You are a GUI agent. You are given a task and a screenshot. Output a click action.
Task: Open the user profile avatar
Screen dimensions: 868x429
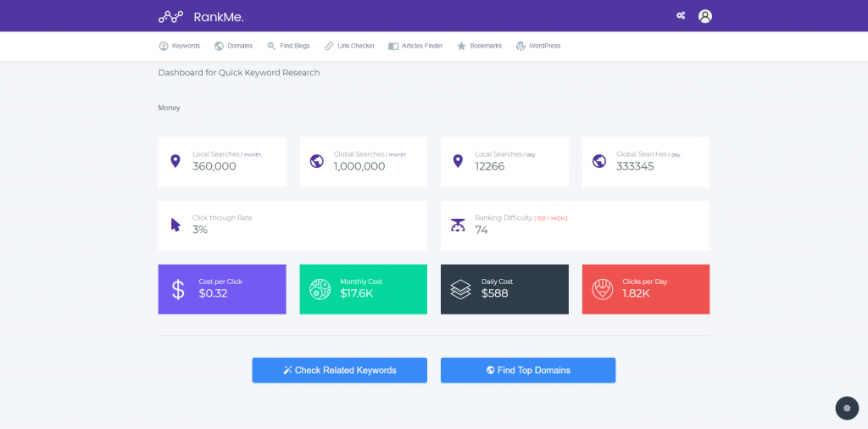point(704,16)
